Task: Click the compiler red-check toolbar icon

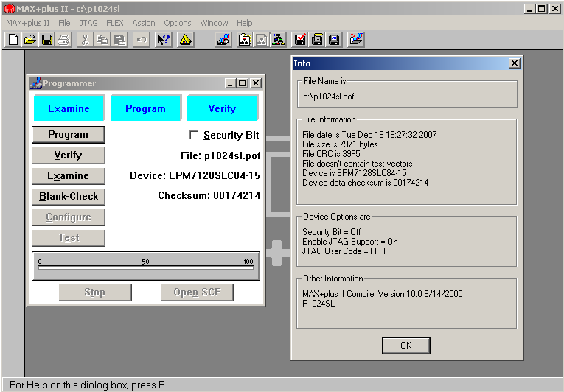Action: click(300, 40)
